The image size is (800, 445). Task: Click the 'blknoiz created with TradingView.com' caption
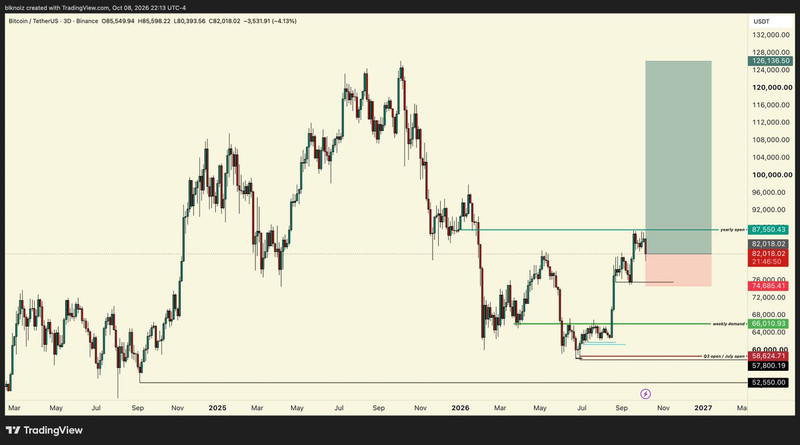[x=57, y=8]
